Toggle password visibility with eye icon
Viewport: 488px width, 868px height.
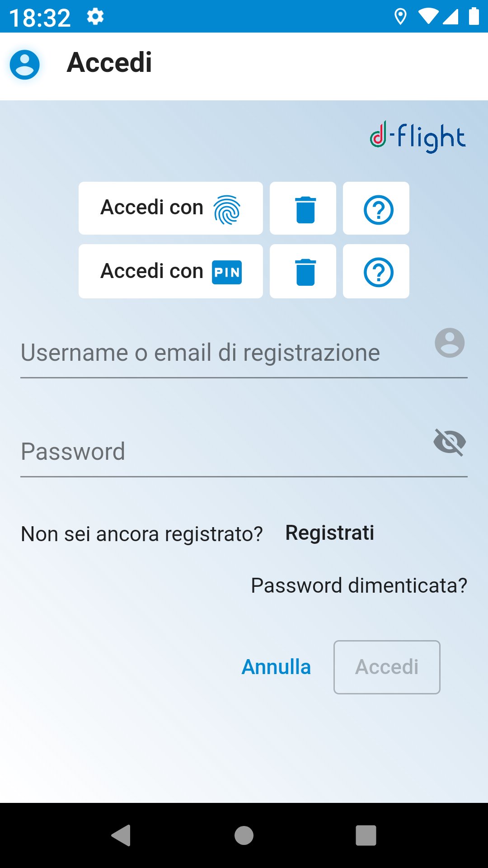(x=450, y=442)
